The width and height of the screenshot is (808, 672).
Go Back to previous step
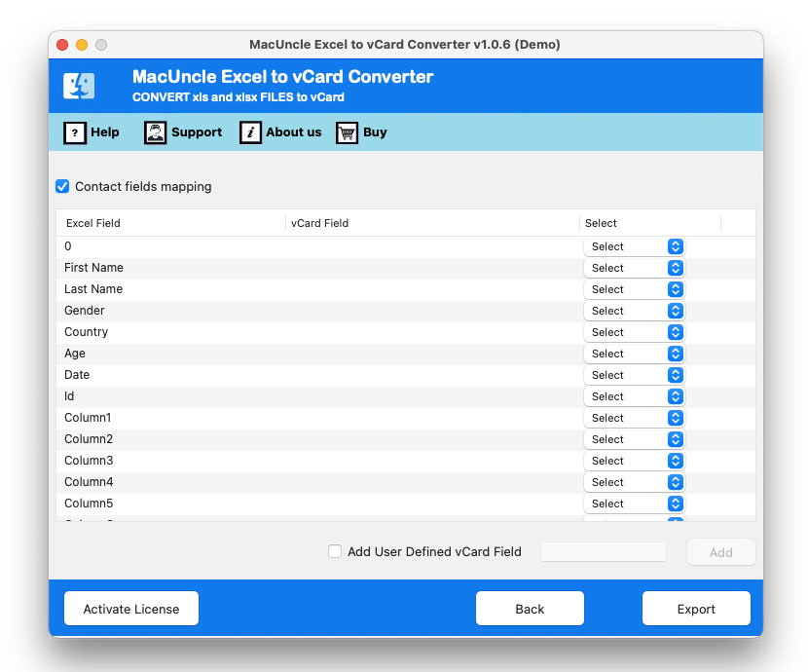pos(530,609)
